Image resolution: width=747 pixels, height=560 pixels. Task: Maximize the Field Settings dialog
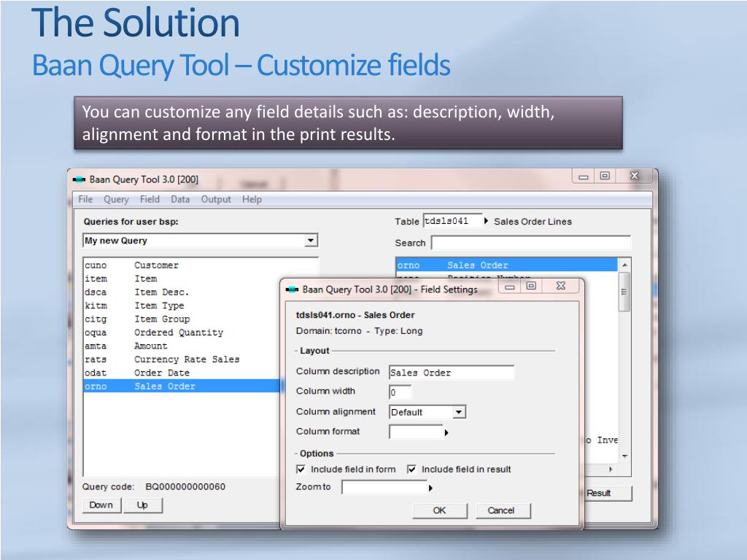pos(531,286)
